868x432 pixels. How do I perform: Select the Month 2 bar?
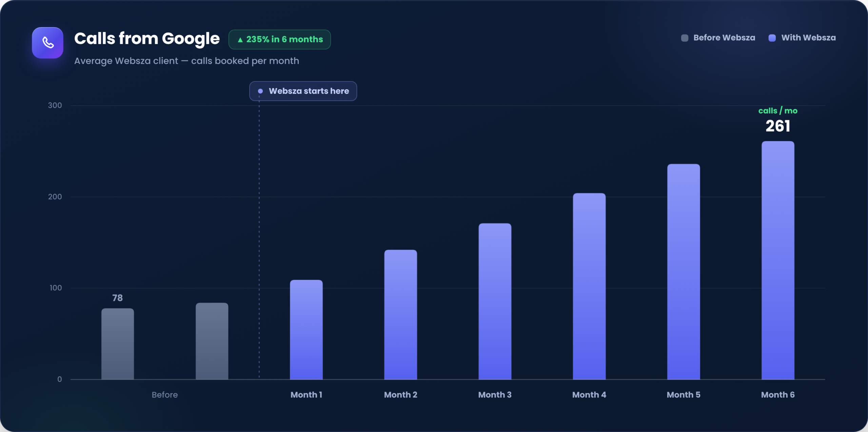(400, 315)
